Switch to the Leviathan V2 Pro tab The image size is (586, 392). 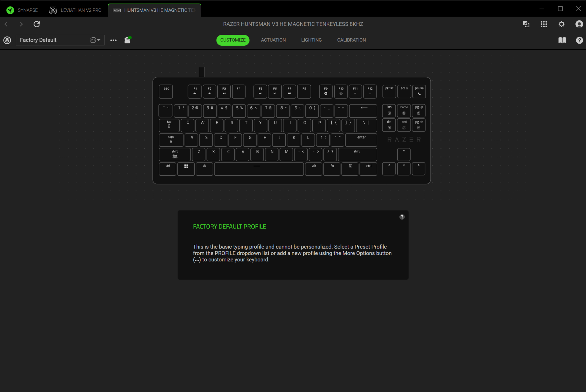75,10
